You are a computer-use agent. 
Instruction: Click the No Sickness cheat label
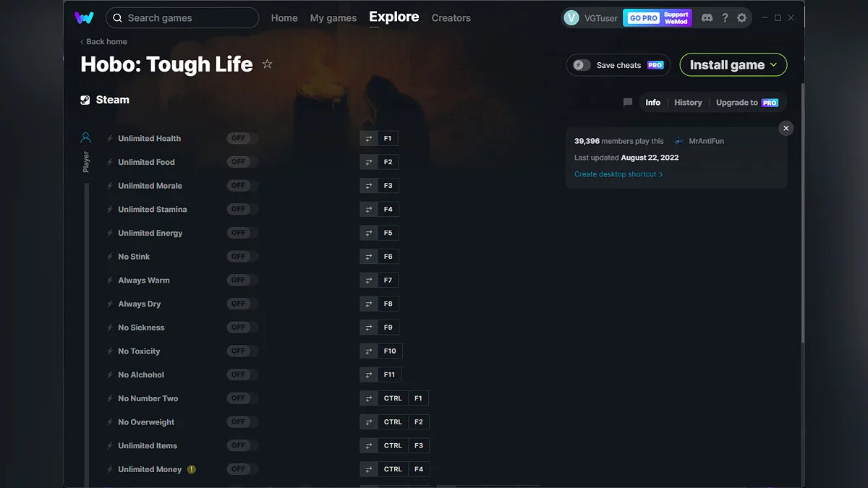[141, 328]
